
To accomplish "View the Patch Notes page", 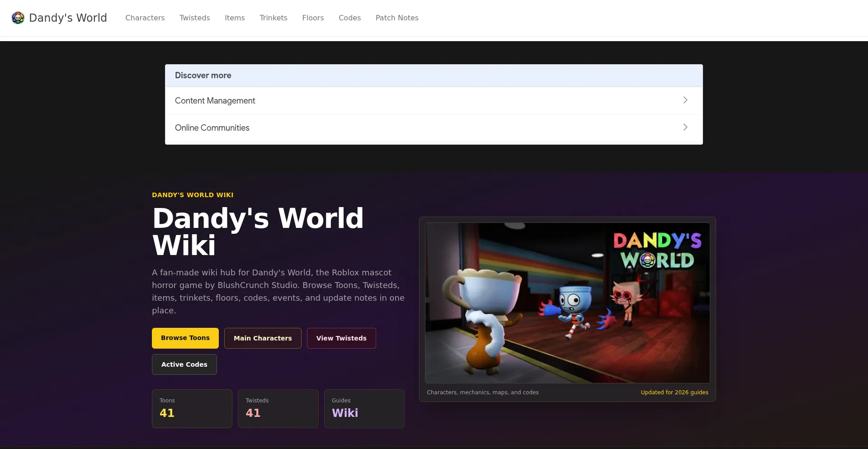I will 397,18.
